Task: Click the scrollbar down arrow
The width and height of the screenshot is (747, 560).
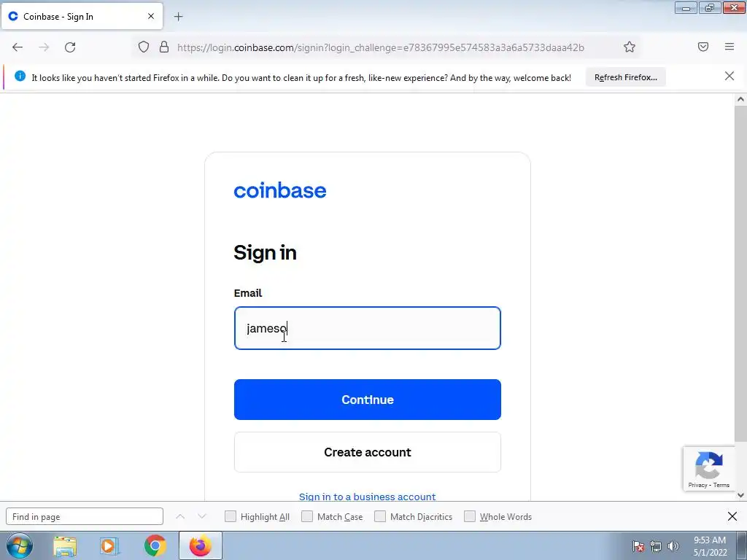Action: click(x=740, y=495)
